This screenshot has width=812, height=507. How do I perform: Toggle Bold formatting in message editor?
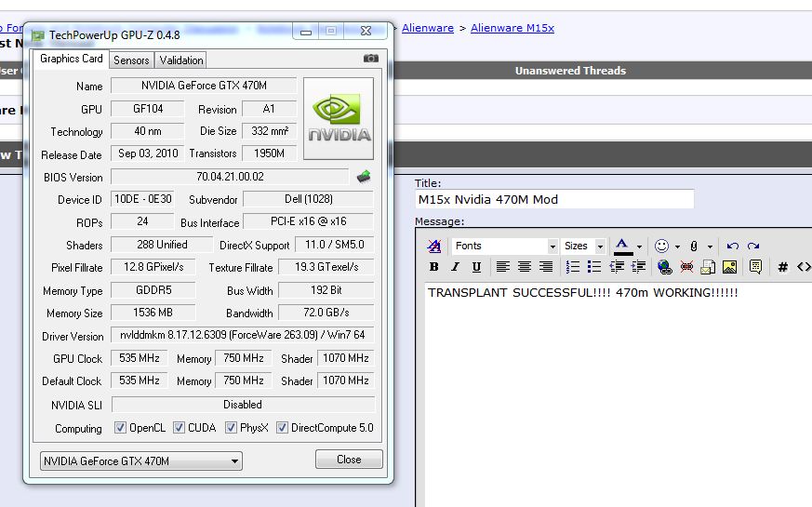434,267
